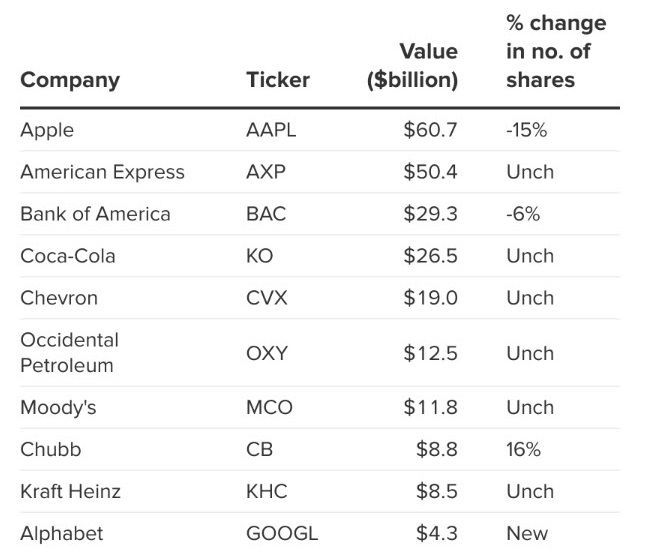Click the AAPL ticker symbol
This screenshot has height=559, width=646.
[271, 130]
